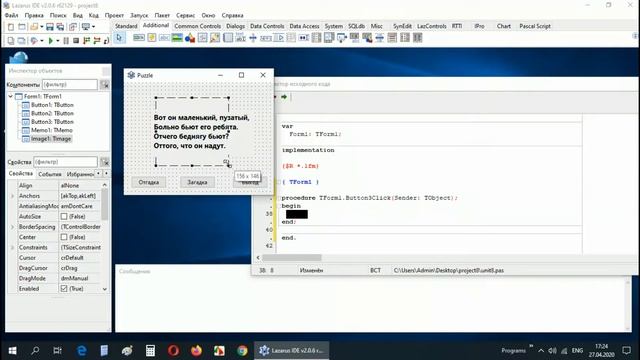Image resolution: width=640 pixels, height=360 pixels.
Task: Switch to the Standard palette tab
Action: pyautogui.click(x=126, y=26)
